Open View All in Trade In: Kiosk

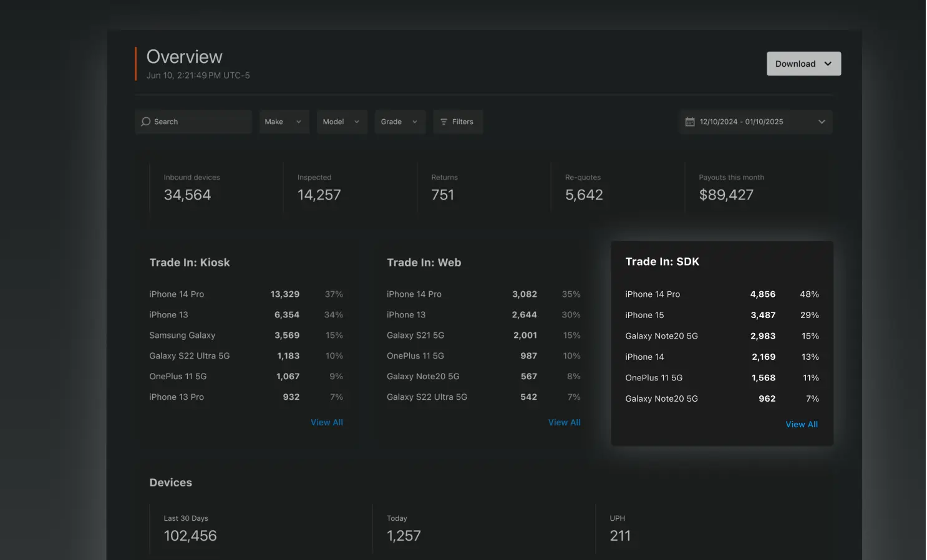[x=327, y=422]
